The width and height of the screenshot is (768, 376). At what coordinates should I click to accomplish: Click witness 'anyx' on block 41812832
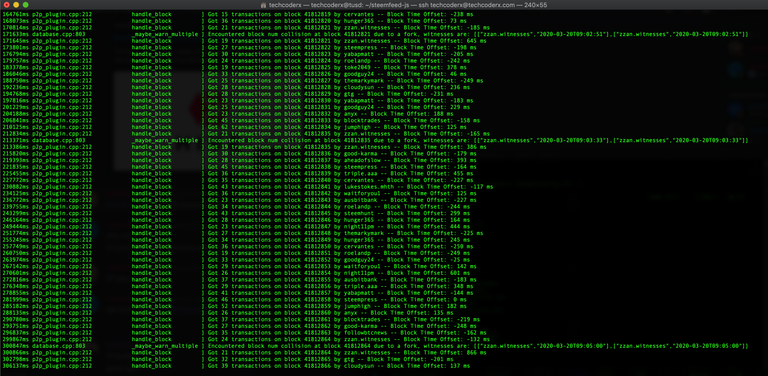351,114
